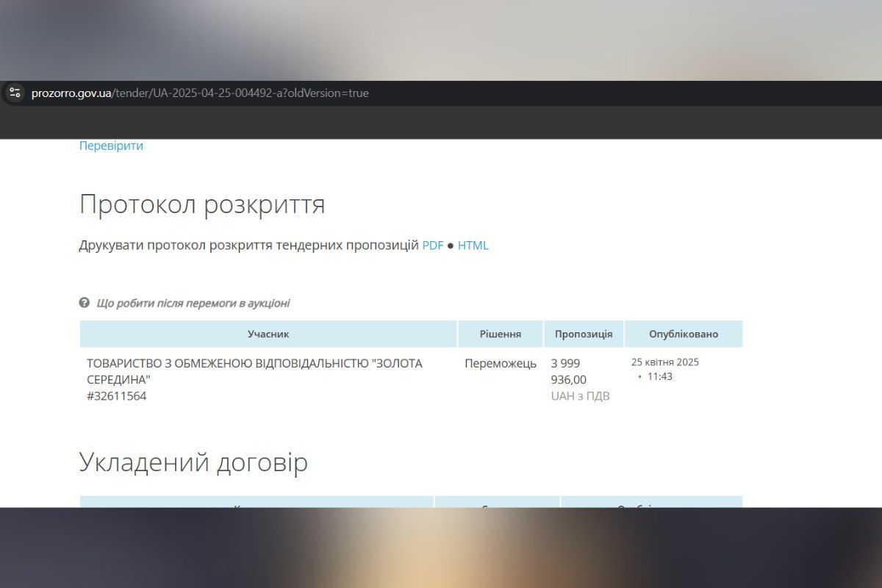Click the Перевірити link

click(x=111, y=146)
